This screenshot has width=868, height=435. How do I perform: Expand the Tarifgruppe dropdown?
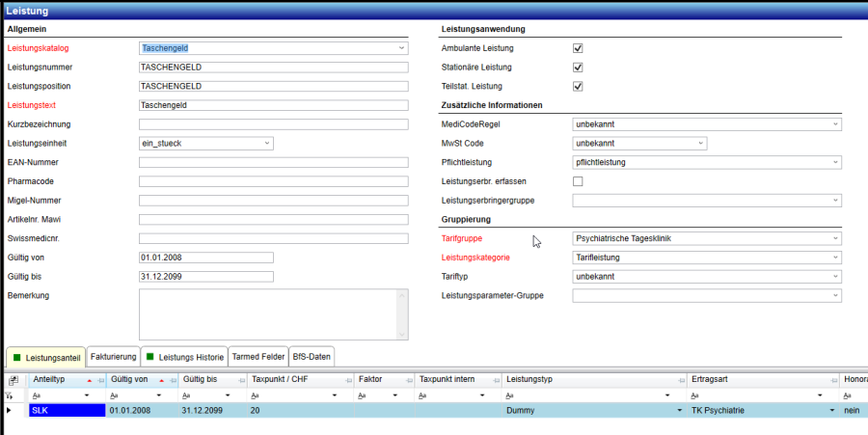834,238
